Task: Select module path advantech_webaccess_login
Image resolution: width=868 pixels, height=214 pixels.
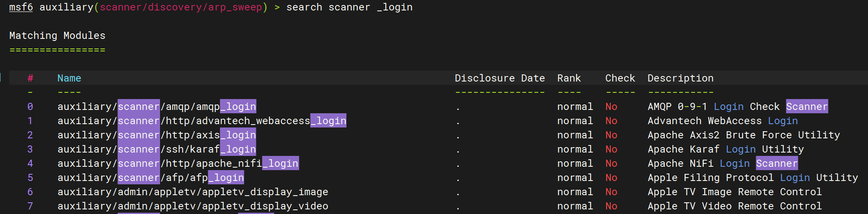Action: click(x=202, y=121)
